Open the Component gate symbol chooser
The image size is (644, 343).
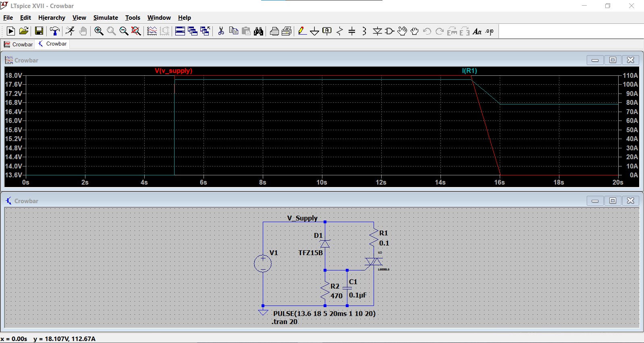click(390, 31)
